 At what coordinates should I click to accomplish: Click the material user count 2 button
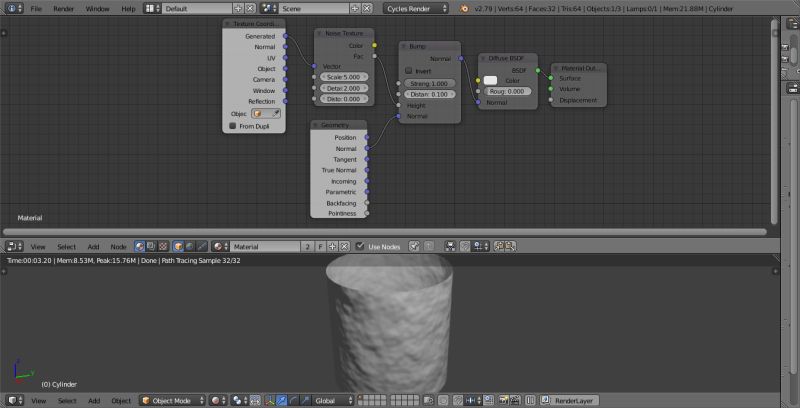307,246
